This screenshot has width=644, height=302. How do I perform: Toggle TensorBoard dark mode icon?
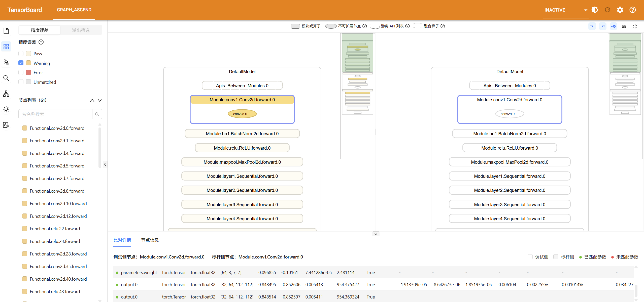(595, 10)
